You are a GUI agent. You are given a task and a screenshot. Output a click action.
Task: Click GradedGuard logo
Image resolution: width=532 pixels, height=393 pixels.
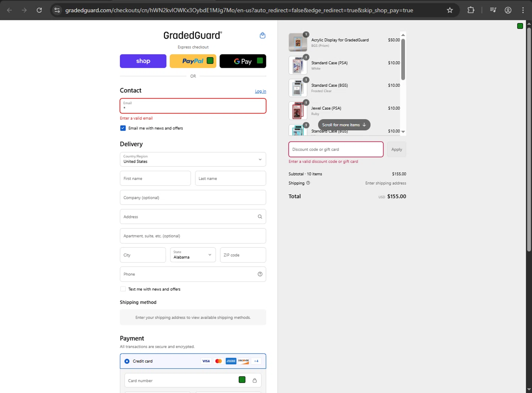pyautogui.click(x=193, y=35)
